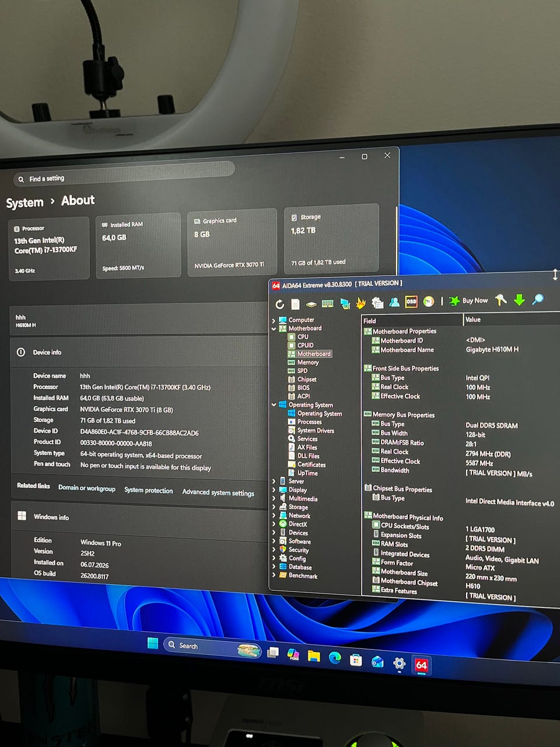Expand the Computer tree node
The width and height of the screenshot is (560, 747).
click(274, 320)
